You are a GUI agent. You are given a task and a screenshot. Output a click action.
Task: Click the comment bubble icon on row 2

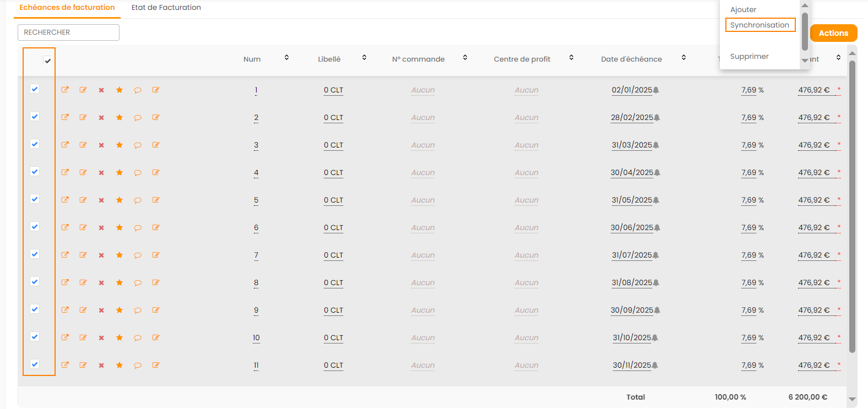138,118
